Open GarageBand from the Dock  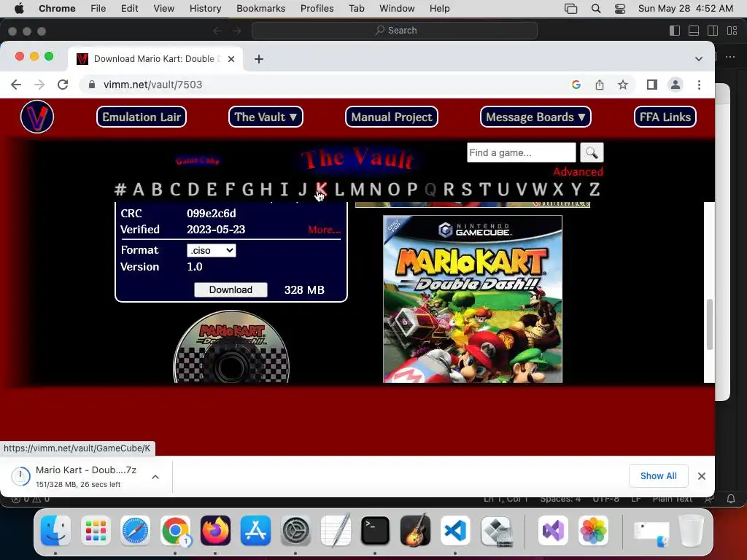coord(415,531)
